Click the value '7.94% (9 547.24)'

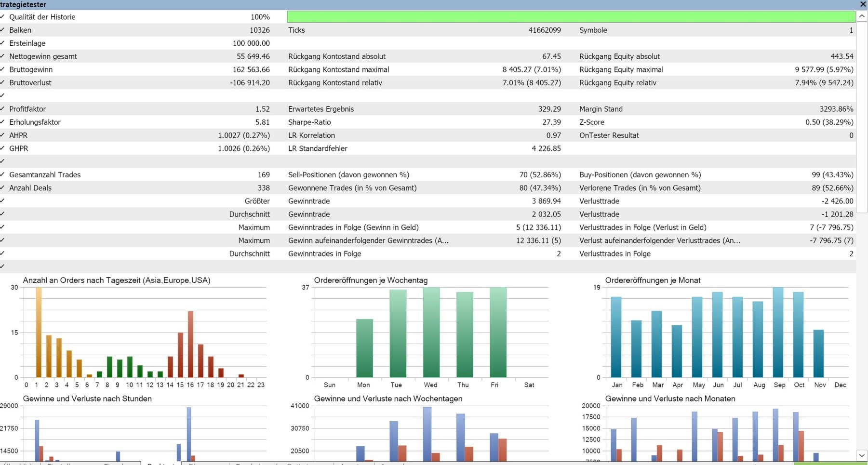pyautogui.click(x=824, y=83)
